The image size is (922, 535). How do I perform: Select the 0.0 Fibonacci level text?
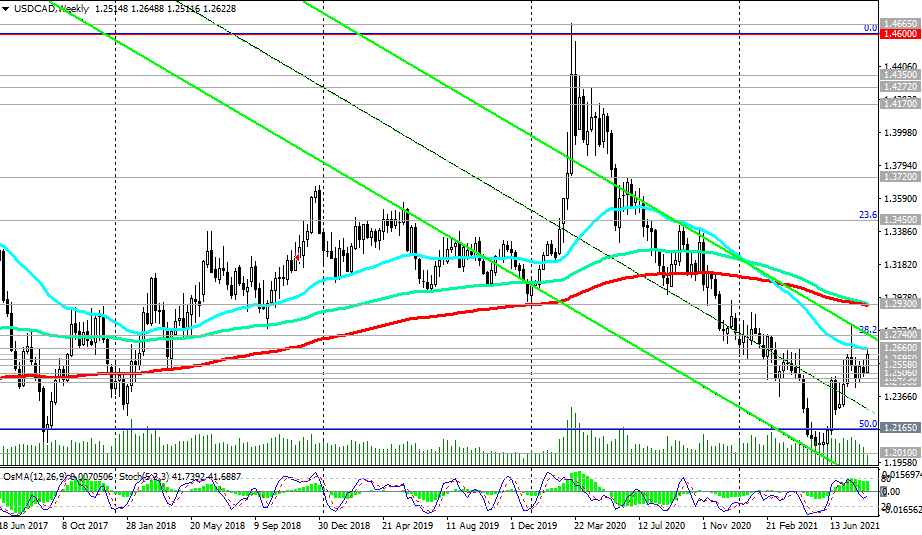(x=870, y=28)
